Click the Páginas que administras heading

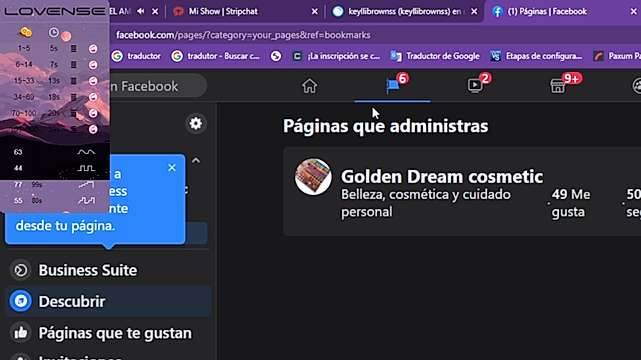tap(385, 126)
